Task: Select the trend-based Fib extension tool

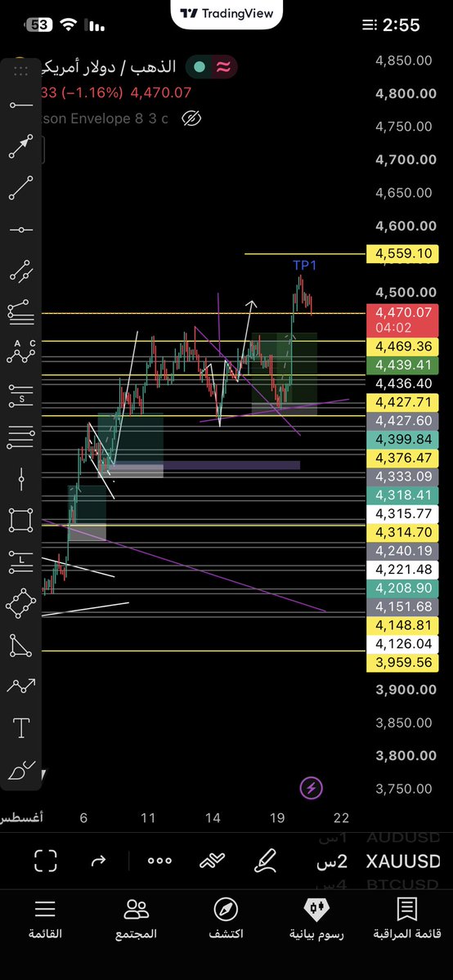Action: (x=20, y=311)
